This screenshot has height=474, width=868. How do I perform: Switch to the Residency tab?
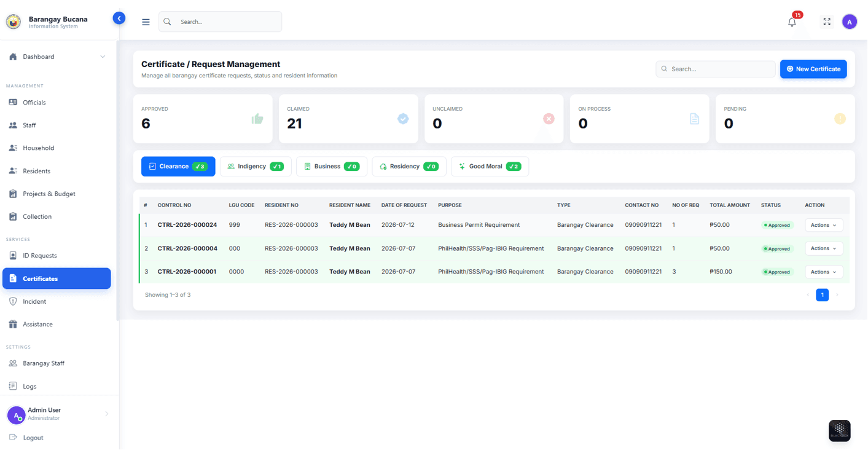pyautogui.click(x=409, y=167)
